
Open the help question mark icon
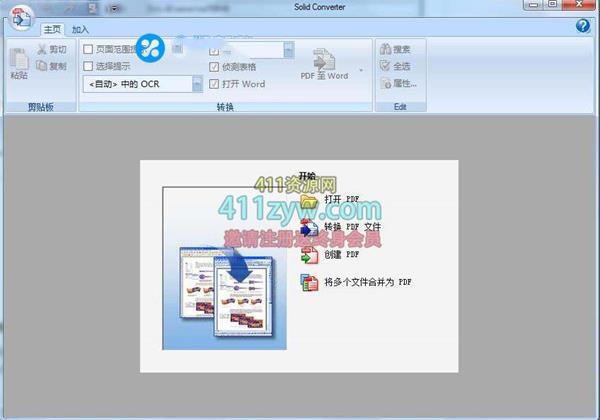583,26
